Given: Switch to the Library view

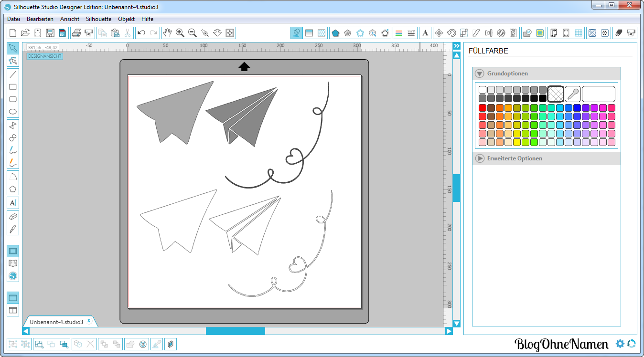Looking at the screenshot, I should pos(13,263).
